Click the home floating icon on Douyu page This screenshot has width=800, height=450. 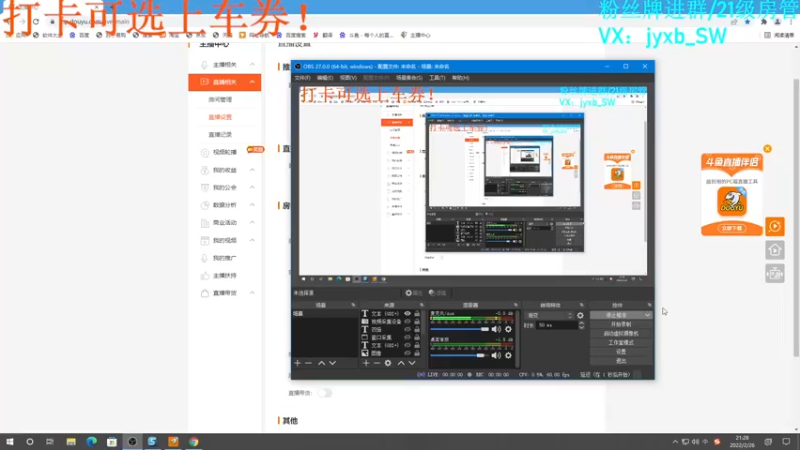click(774, 250)
